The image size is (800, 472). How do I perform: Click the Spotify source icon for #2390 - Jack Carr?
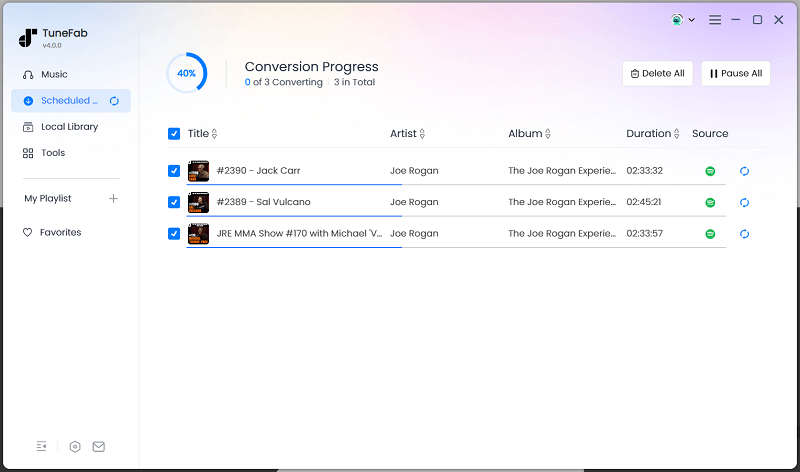coord(710,171)
